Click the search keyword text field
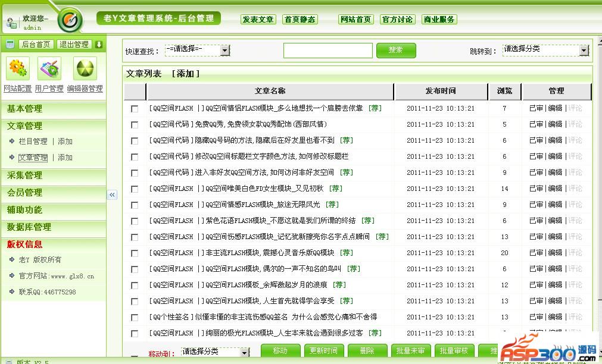This screenshot has width=602, height=364. click(328, 51)
